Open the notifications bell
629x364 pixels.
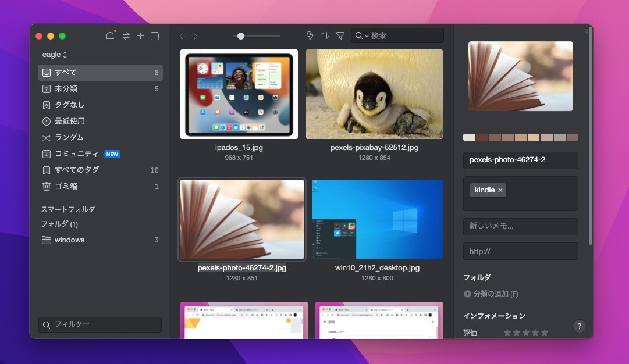110,36
